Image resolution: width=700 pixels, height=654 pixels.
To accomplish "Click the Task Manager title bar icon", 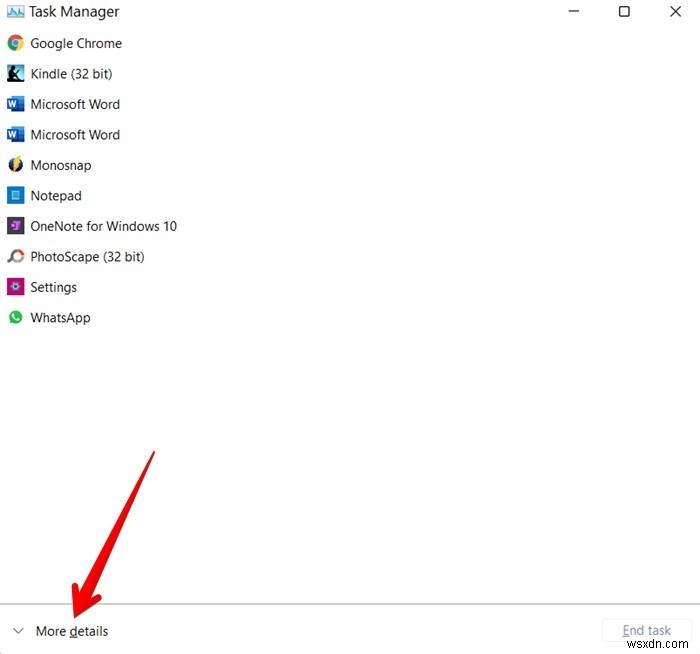I will pyautogui.click(x=16, y=12).
